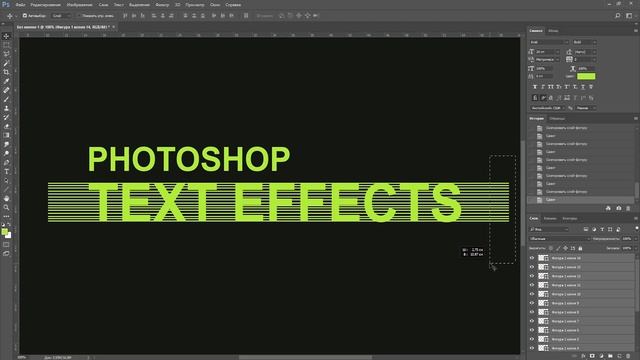Close the open document tab
Screen dimensions: 640x360
coord(113,27)
